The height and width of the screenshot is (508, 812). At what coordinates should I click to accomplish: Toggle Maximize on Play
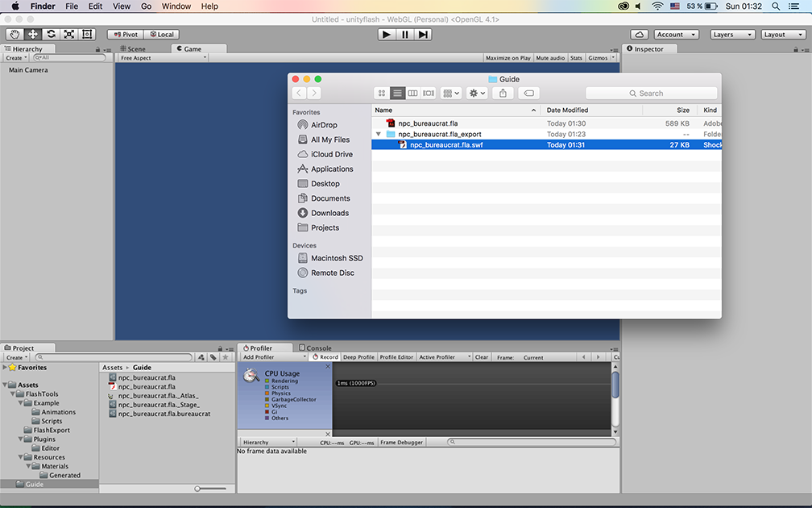507,58
